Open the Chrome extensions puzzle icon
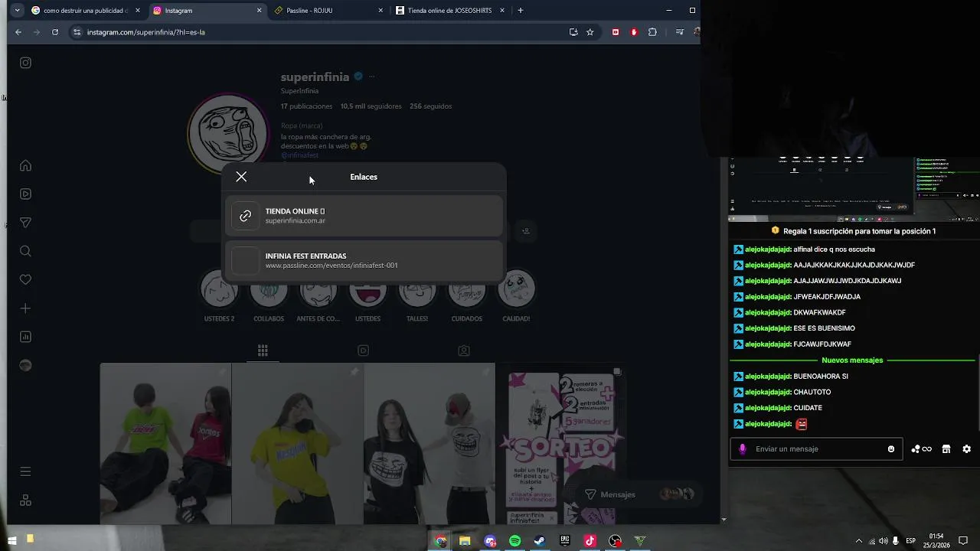 (652, 32)
